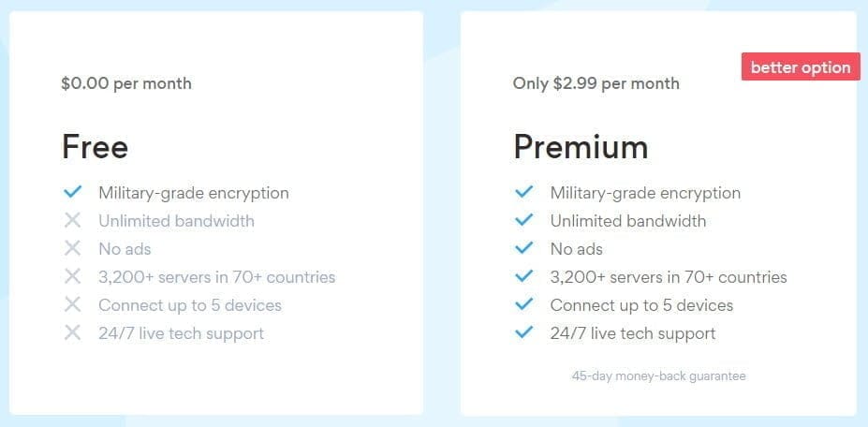Screen dimensions: 868x427
Task: Select the Premium plan heading
Action: point(581,147)
